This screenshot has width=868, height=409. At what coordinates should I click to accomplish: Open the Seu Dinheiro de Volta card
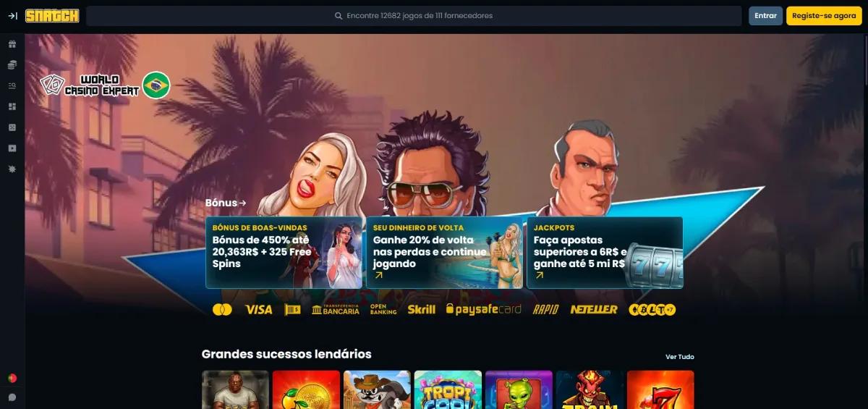(444, 253)
